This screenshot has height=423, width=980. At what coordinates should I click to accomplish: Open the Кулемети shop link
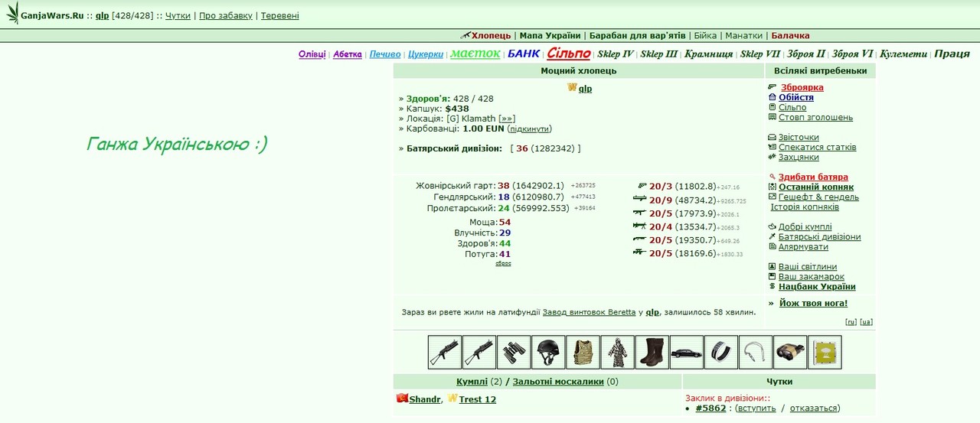pyautogui.click(x=903, y=54)
